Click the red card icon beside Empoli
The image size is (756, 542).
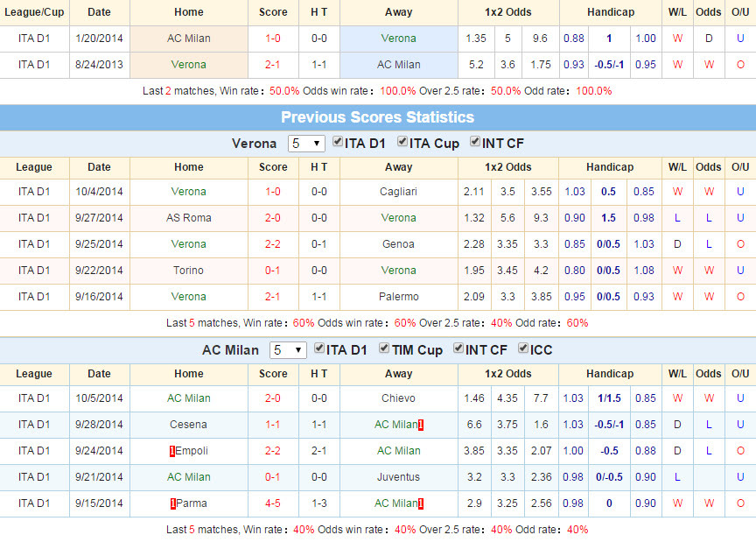pyautogui.click(x=172, y=451)
